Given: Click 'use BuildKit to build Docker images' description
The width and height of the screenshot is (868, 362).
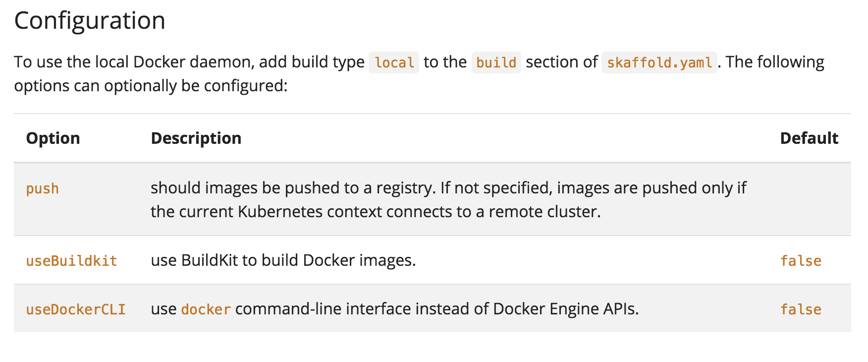Looking at the screenshot, I should 283,260.
